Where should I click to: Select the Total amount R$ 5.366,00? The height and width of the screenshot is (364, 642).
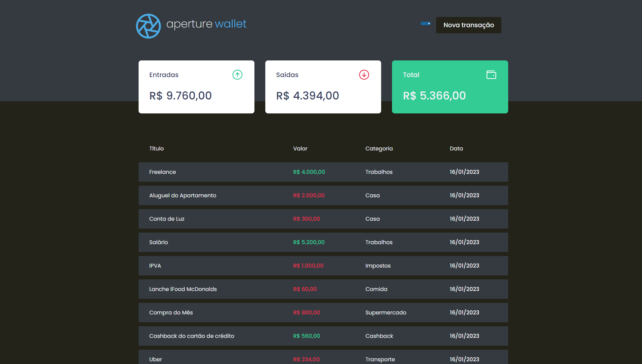[x=434, y=96]
